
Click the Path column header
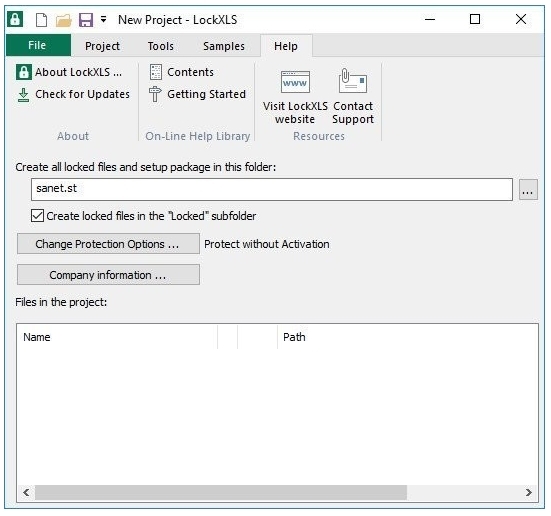coord(408,337)
